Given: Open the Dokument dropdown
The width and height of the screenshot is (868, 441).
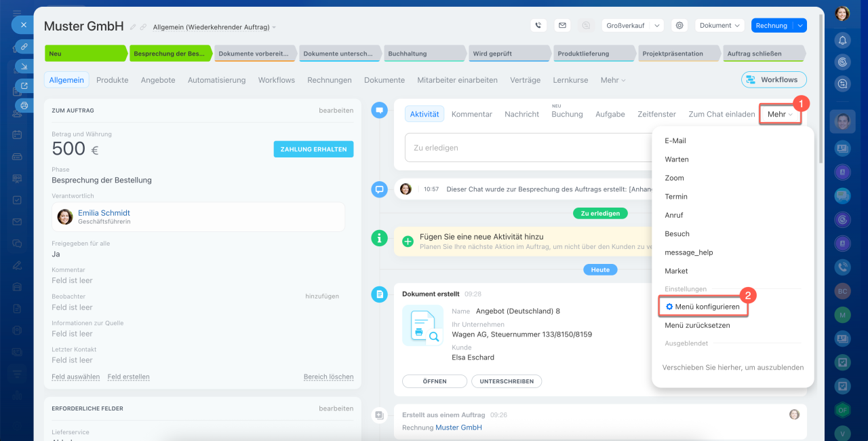Looking at the screenshot, I should click(x=719, y=26).
